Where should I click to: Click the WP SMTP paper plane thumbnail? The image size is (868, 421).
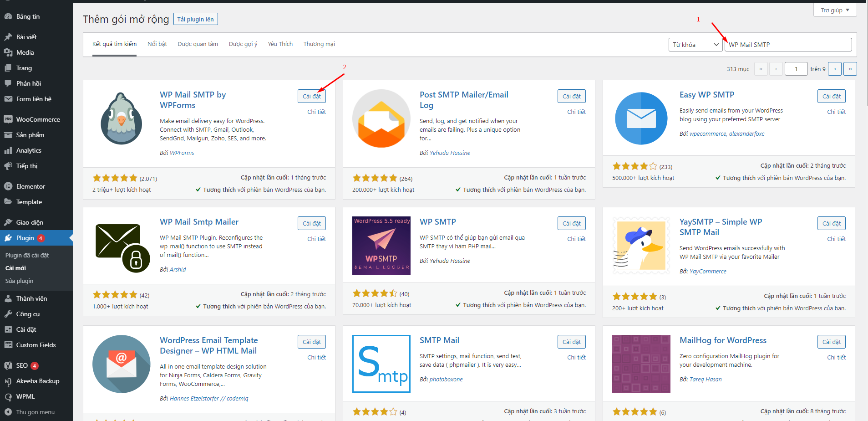(381, 246)
